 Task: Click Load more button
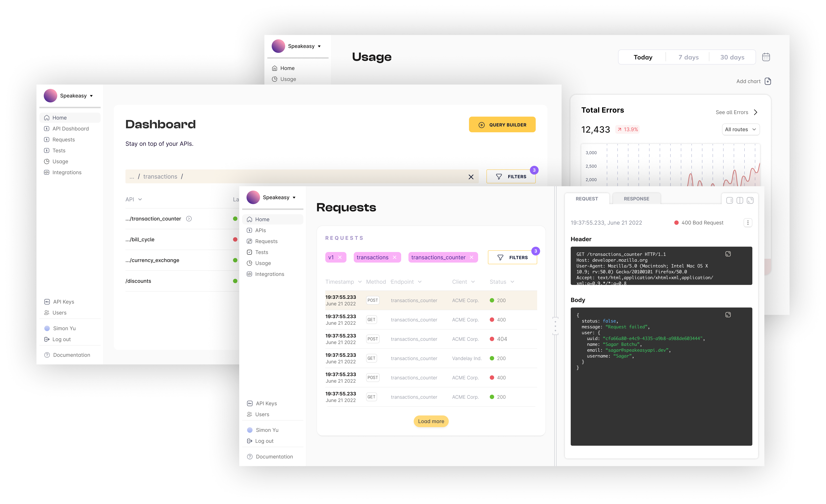click(x=431, y=421)
